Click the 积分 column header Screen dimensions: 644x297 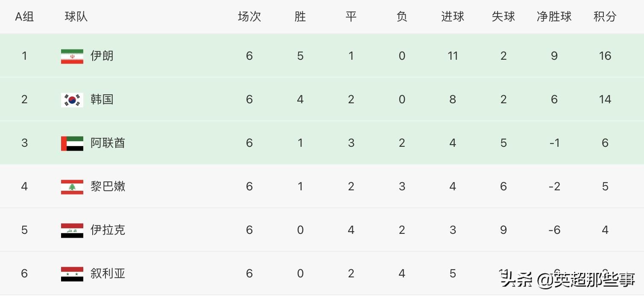(x=605, y=17)
